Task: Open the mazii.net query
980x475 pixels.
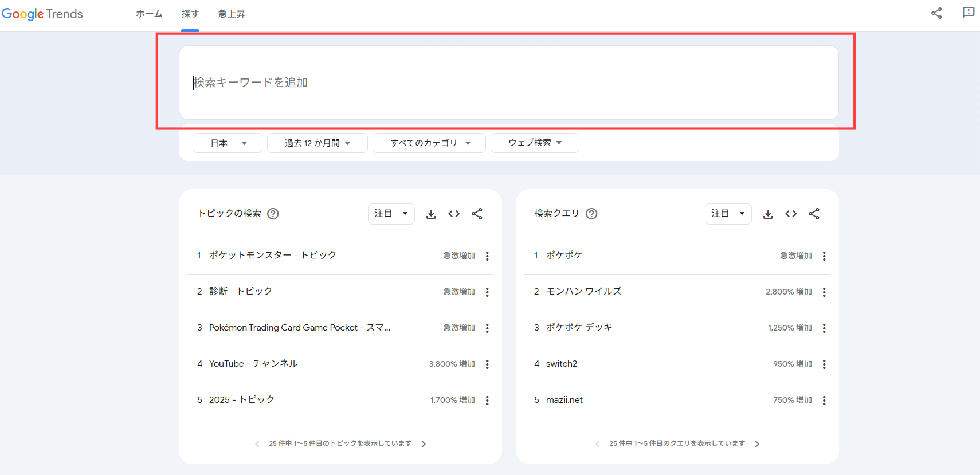Action: 565,400
